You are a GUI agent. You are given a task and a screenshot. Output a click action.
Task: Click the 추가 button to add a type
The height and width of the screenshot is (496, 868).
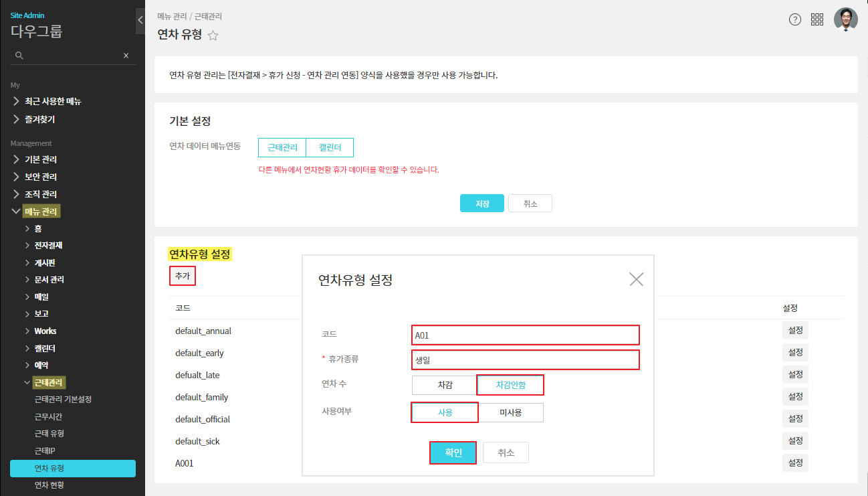[x=183, y=276]
